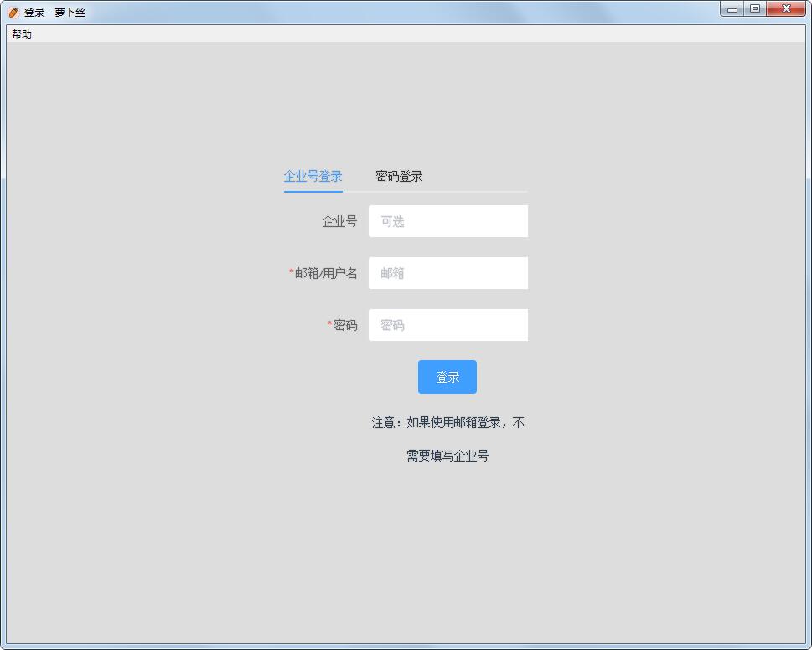Click the blue 登录 login button

[x=447, y=377]
